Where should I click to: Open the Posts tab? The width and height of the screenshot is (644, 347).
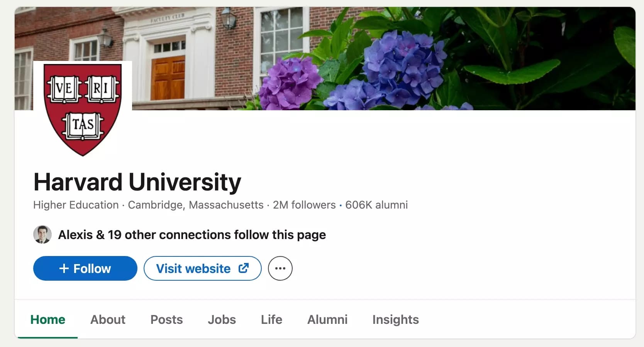166,319
